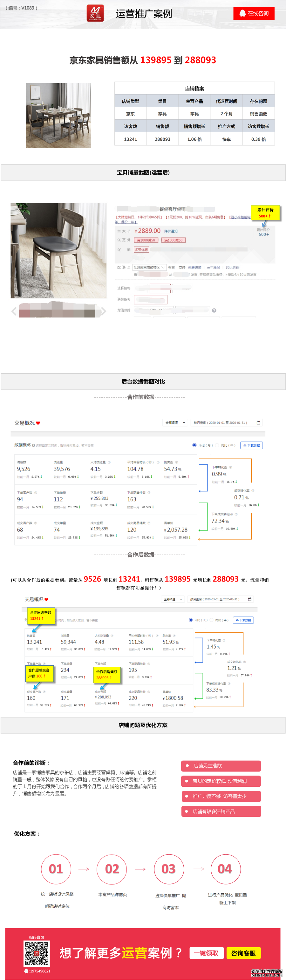Click the help icon next to 增值保障
This screenshot has height=980, width=286.
pyautogui.click(x=214, y=310)
